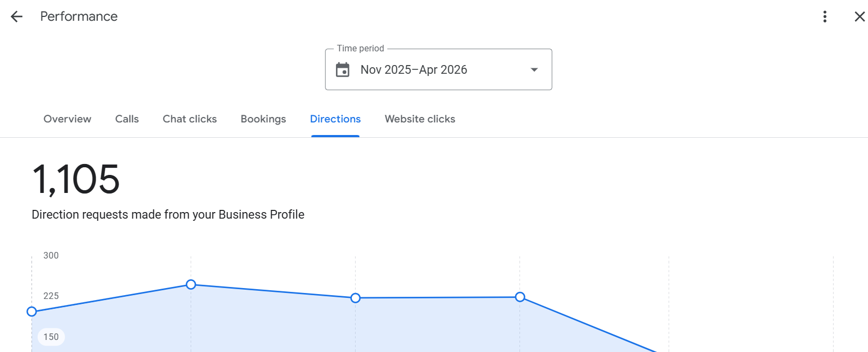Open the three-dot more options menu

click(825, 16)
